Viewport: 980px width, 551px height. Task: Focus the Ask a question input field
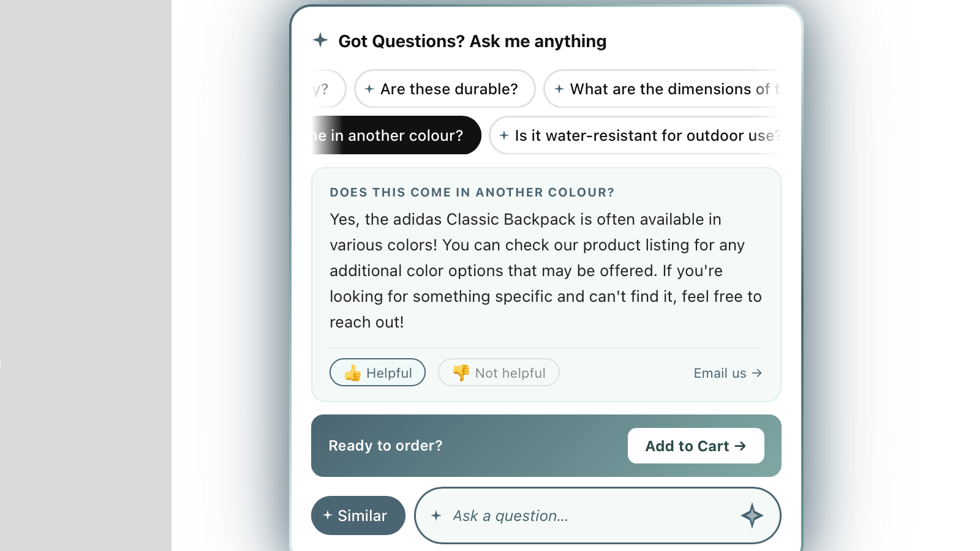coord(597,515)
